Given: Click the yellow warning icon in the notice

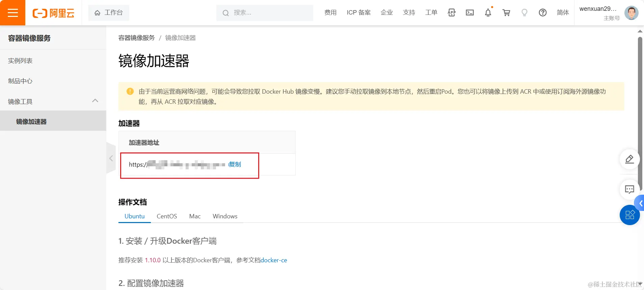Looking at the screenshot, I should coord(130,91).
